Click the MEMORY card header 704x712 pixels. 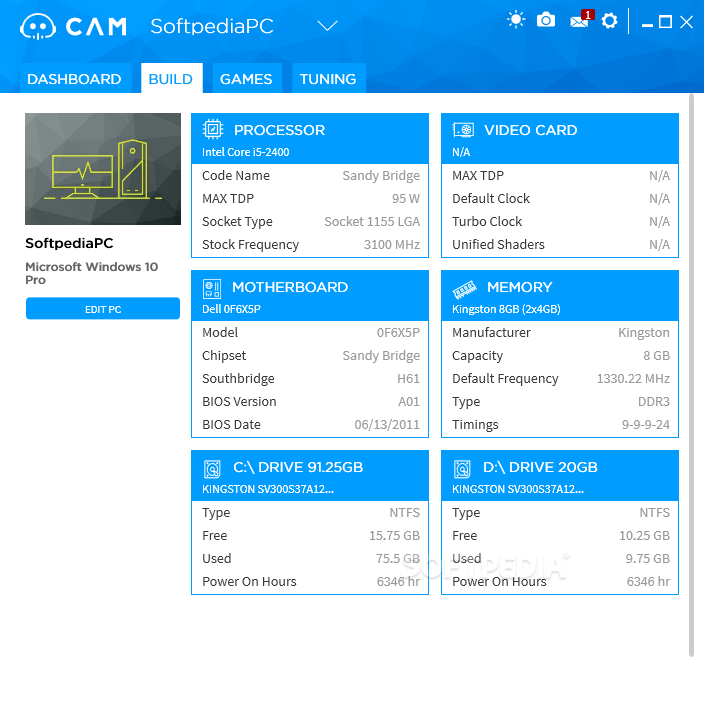(560, 296)
